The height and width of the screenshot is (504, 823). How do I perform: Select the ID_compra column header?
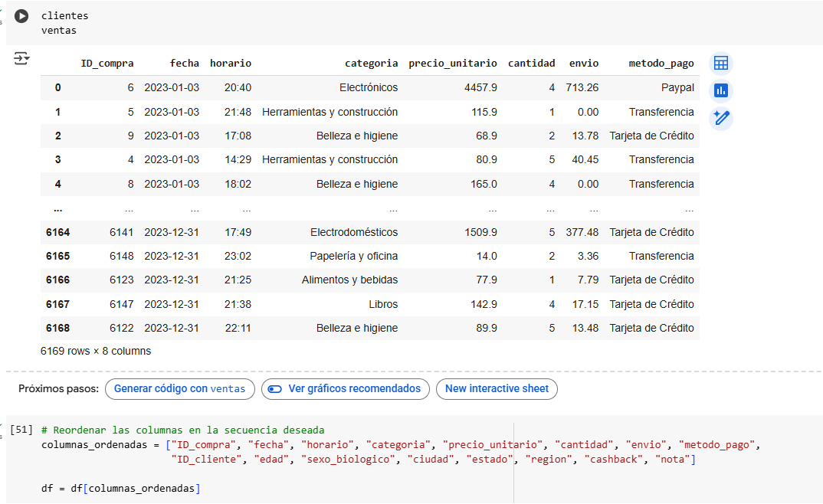[107, 64]
